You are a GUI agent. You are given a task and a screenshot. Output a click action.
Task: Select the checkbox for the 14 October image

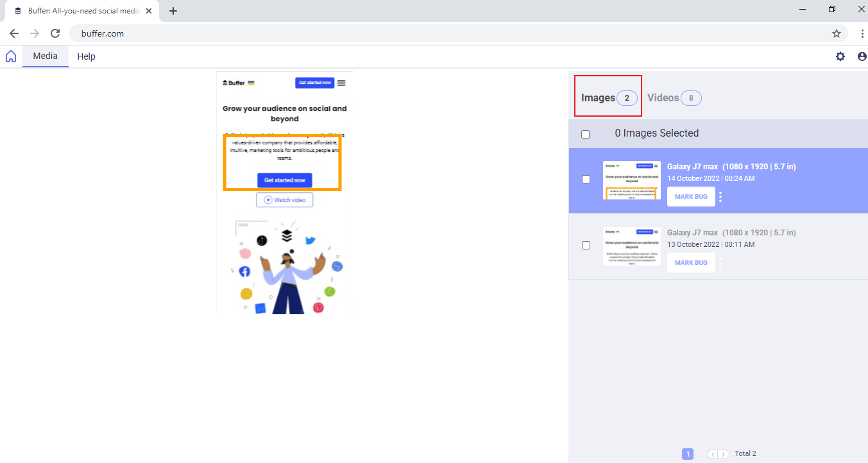click(x=586, y=179)
